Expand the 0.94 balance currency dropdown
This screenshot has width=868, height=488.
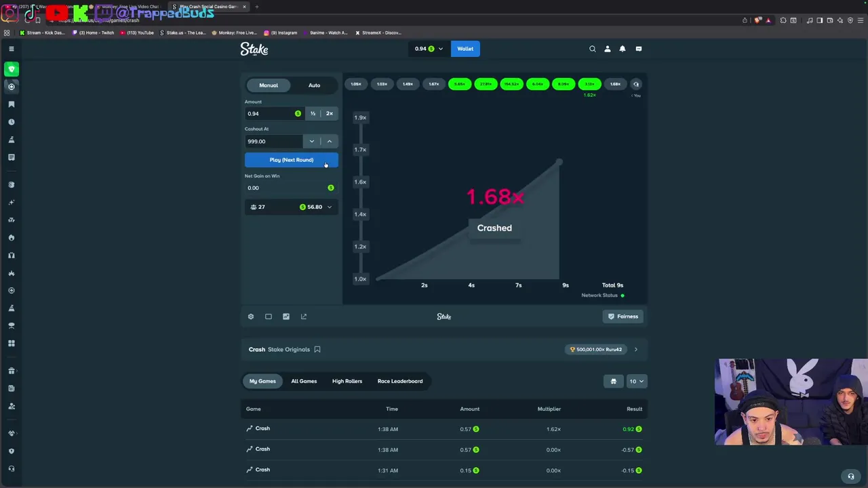(x=429, y=49)
